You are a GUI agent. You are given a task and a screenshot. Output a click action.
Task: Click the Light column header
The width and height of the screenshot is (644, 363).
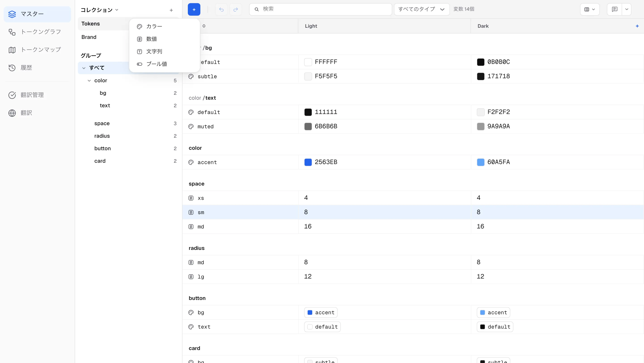point(384,26)
